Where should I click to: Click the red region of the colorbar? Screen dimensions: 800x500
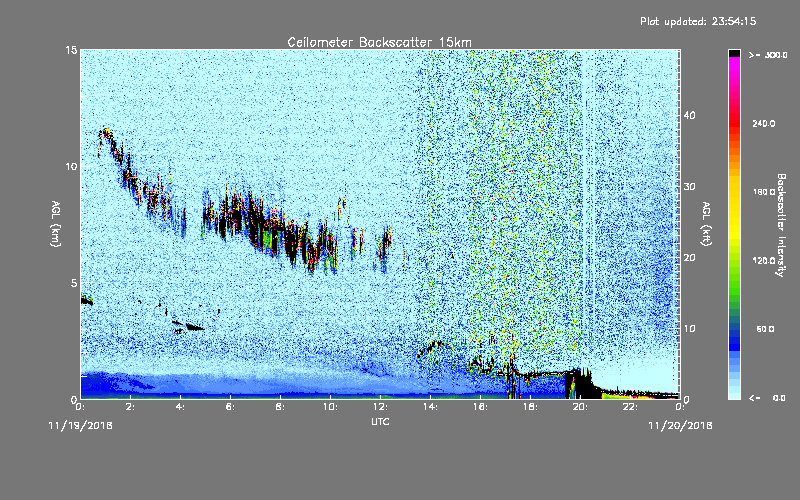[734, 122]
